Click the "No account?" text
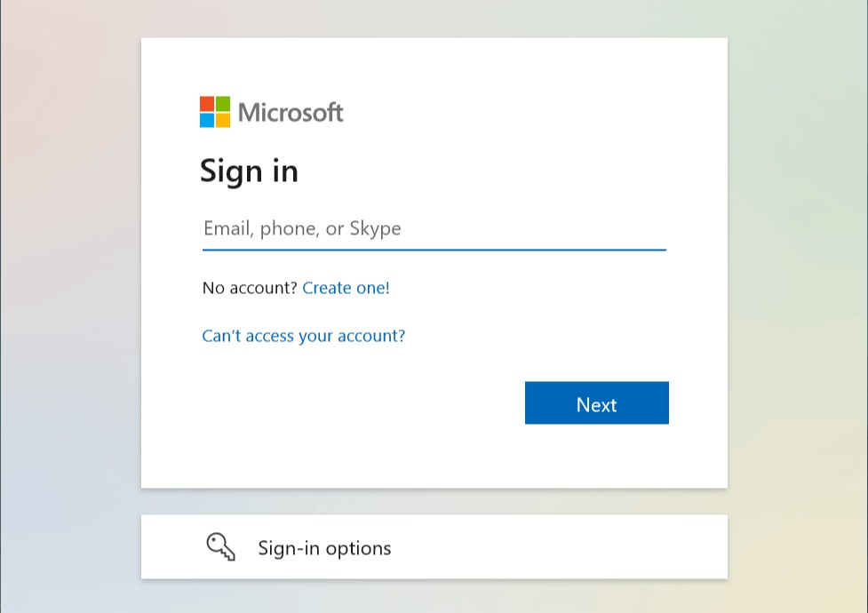868x613 pixels. 250,288
